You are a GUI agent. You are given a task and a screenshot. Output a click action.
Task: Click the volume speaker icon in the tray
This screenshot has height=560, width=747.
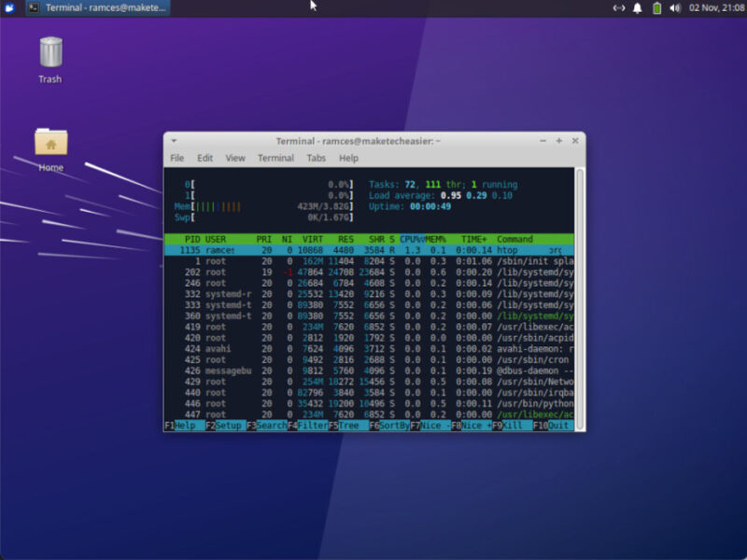tap(673, 7)
